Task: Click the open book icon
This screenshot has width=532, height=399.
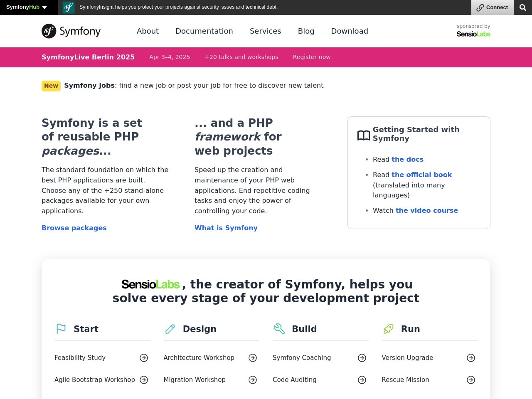Action: tap(364, 135)
